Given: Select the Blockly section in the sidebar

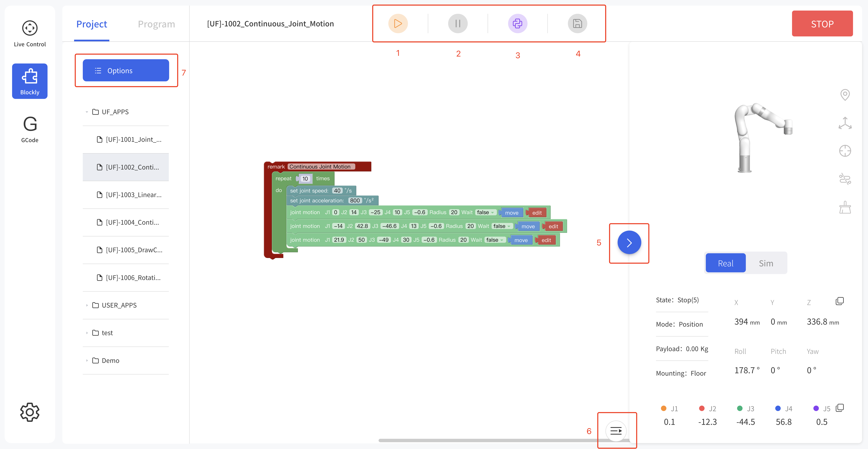Looking at the screenshot, I should pyautogui.click(x=30, y=81).
